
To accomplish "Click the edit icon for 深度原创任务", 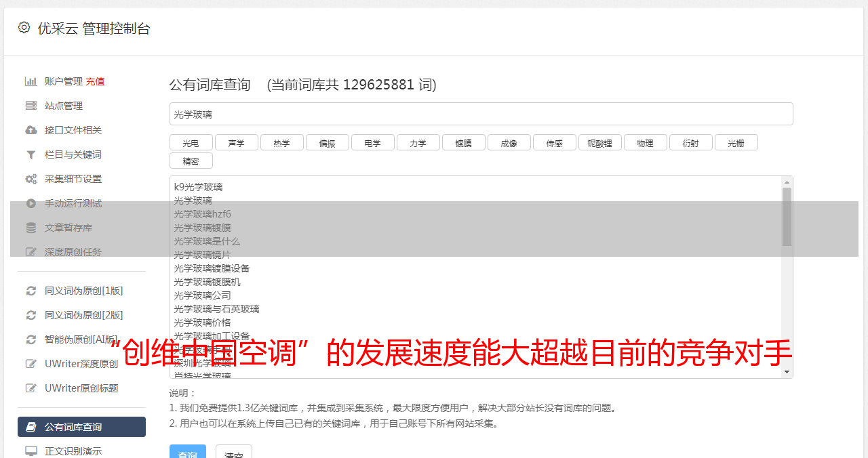I will [x=31, y=252].
